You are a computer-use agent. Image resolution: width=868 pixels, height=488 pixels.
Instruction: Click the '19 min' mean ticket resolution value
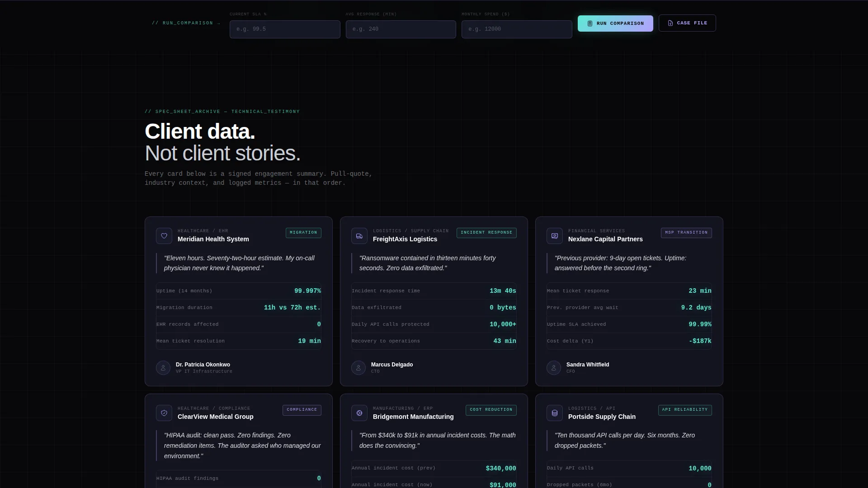[309, 341]
